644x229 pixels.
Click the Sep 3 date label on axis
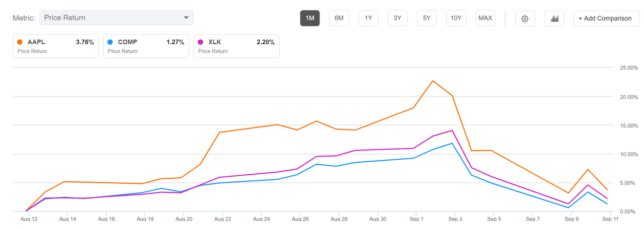[455, 219]
